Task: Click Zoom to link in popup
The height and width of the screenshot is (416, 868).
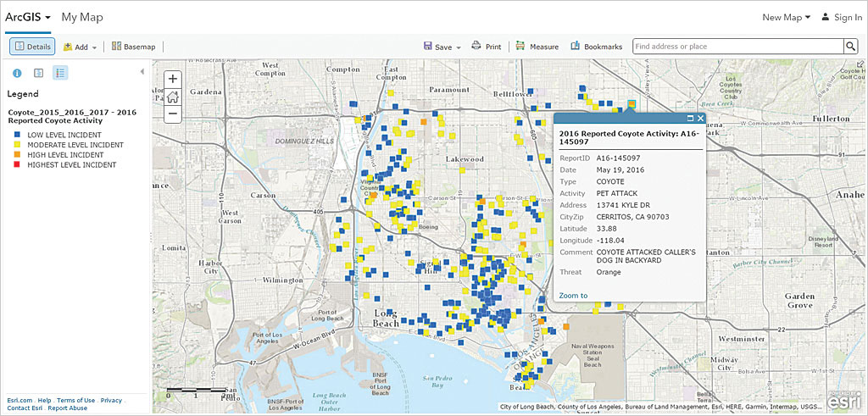Action: pyautogui.click(x=573, y=296)
